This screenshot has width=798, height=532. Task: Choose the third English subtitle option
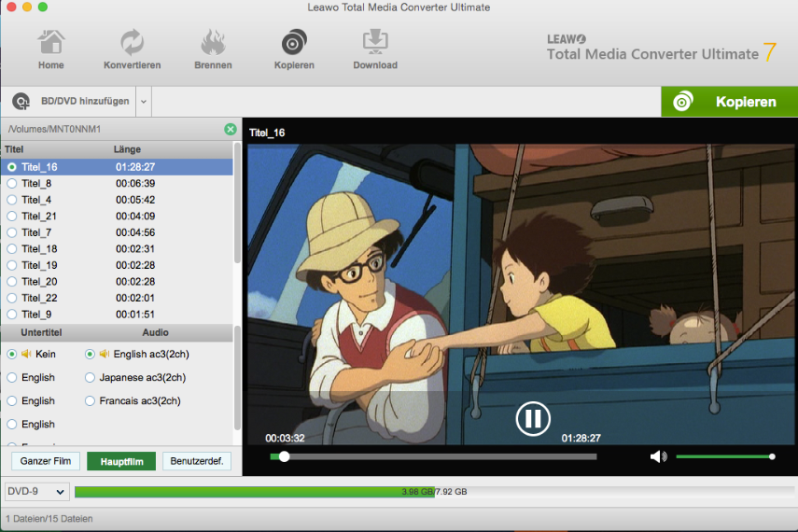(12, 424)
